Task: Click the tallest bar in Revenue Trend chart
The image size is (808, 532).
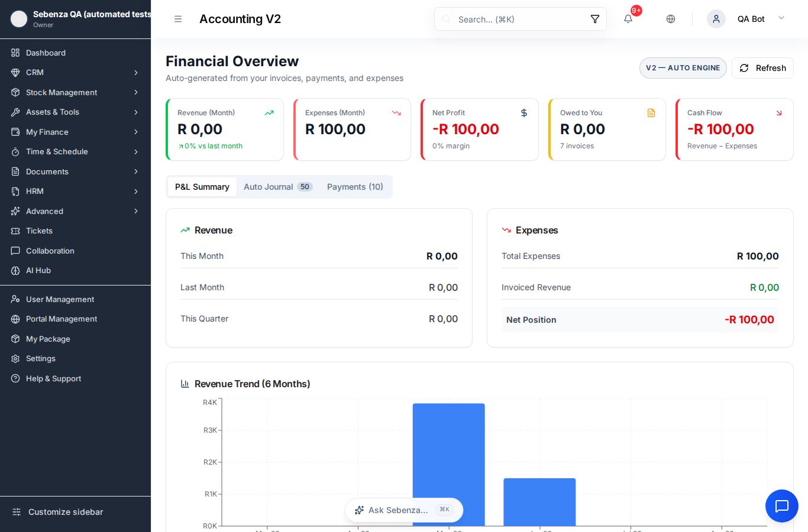Action: click(x=449, y=465)
